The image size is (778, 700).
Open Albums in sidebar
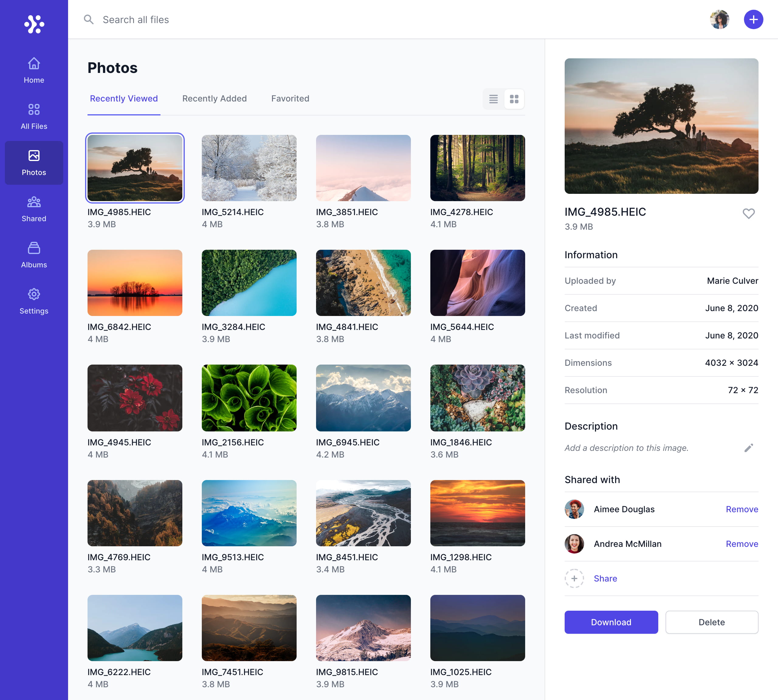coord(34,255)
